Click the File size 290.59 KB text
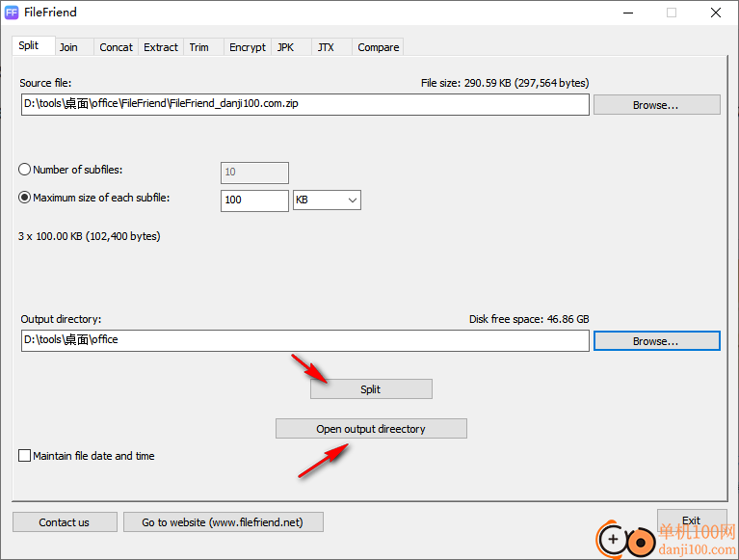Image resolution: width=739 pixels, height=560 pixels. pyautogui.click(x=505, y=83)
